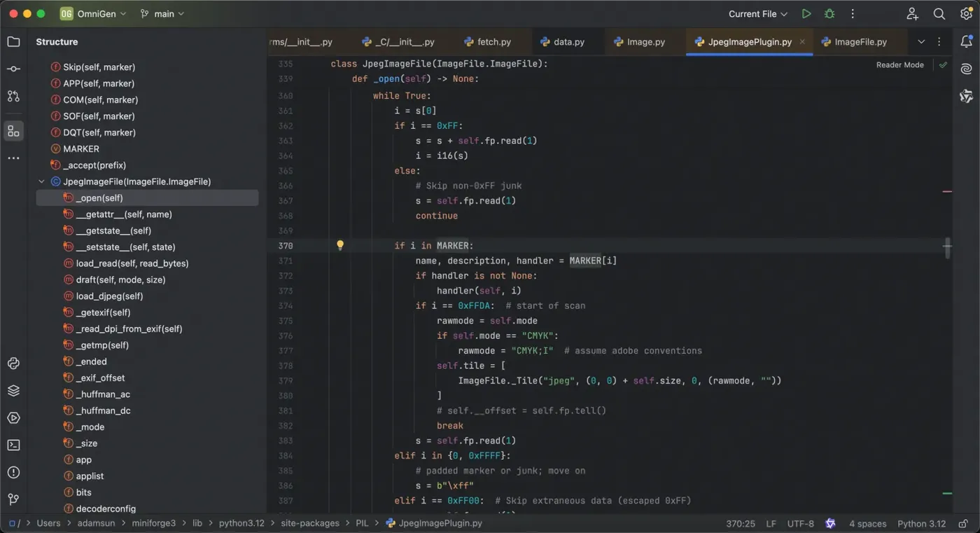Click the intention lightbulb on line 370

[x=340, y=245]
